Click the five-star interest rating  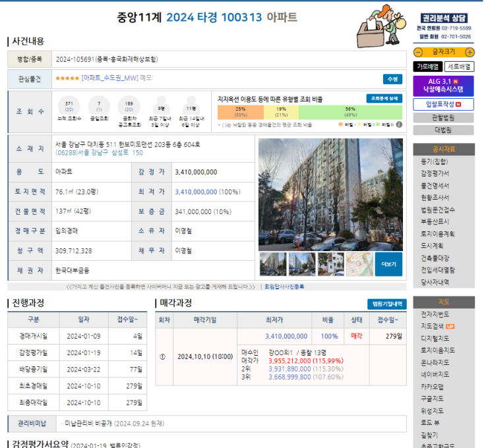click(67, 78)
